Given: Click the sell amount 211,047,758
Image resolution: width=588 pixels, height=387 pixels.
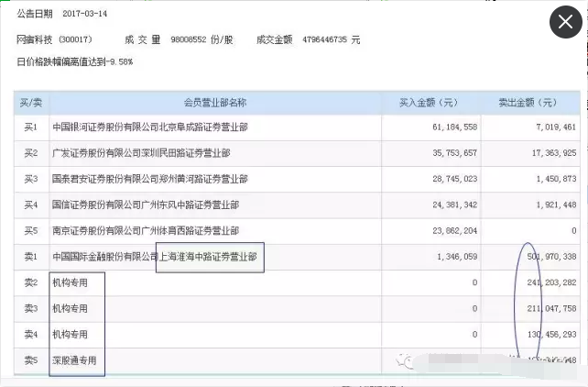Looking at the screenshot, I should 551,308.
